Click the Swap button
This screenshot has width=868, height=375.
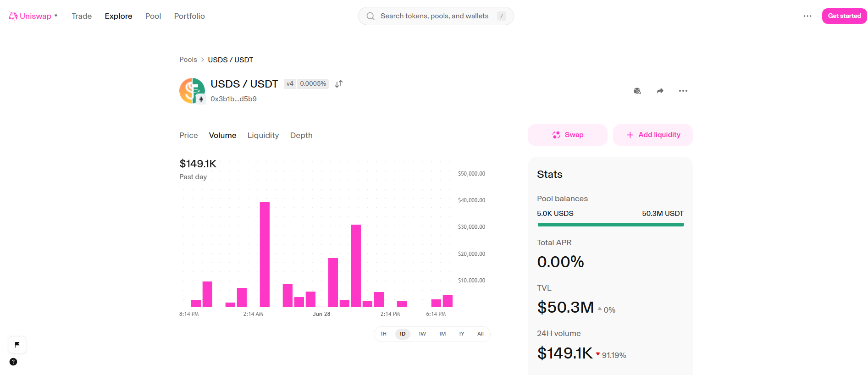tap(568, 135)
